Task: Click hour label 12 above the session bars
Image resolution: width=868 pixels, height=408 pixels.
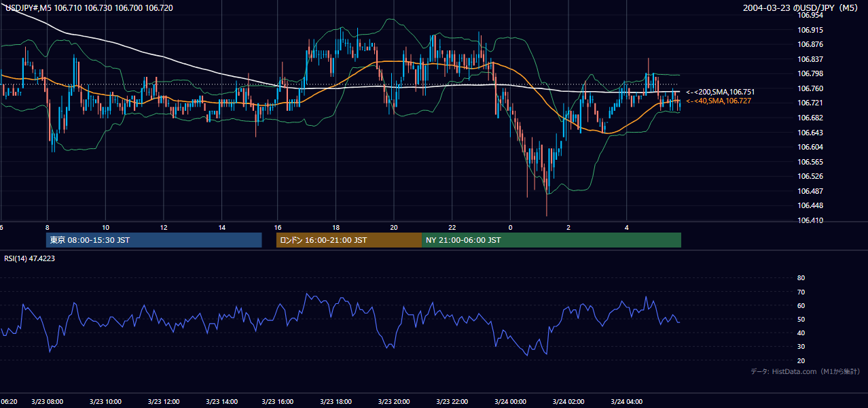Action: (164, 227)
